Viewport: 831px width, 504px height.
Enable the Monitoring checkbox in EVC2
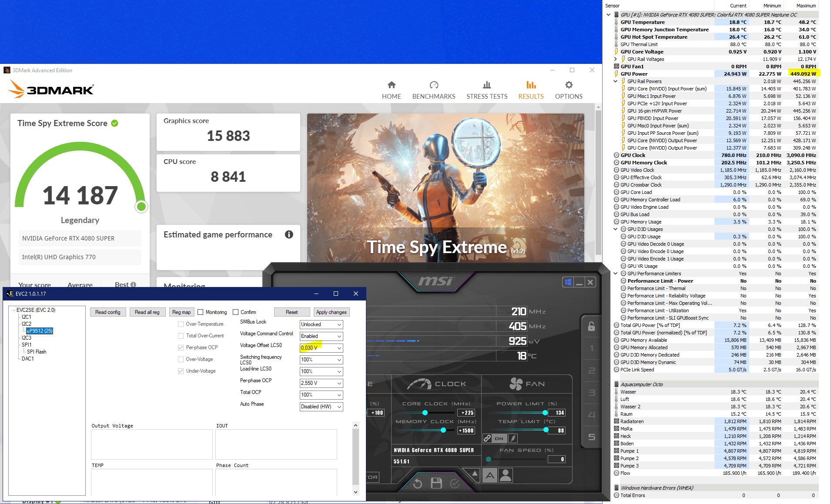click(x=200, y=312)
